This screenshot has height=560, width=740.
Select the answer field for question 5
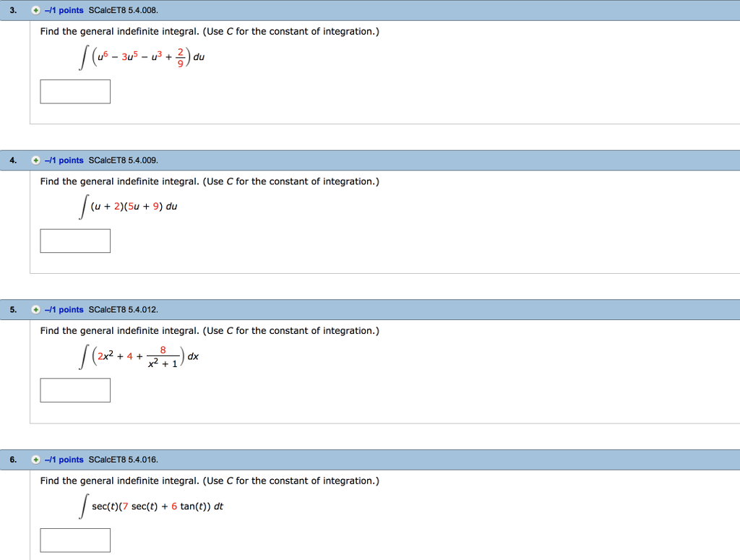click(75, 390)
